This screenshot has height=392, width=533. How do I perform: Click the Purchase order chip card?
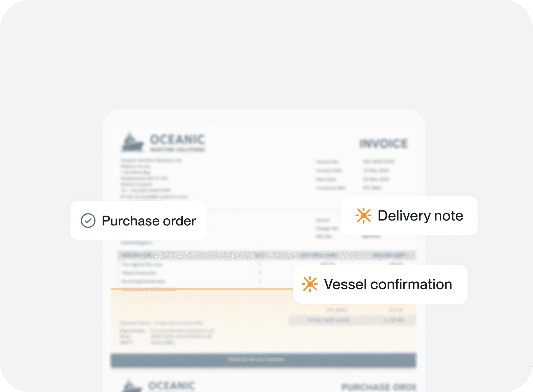click(139, 221)
